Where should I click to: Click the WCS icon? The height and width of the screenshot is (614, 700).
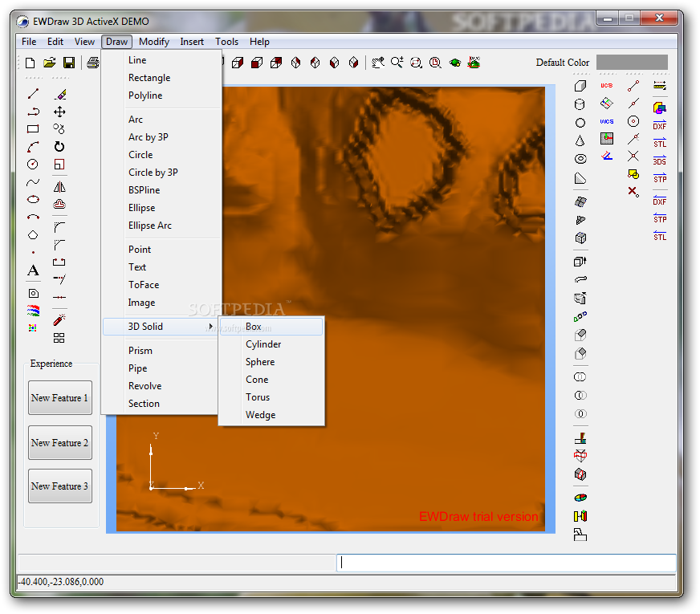coord(607,121)
